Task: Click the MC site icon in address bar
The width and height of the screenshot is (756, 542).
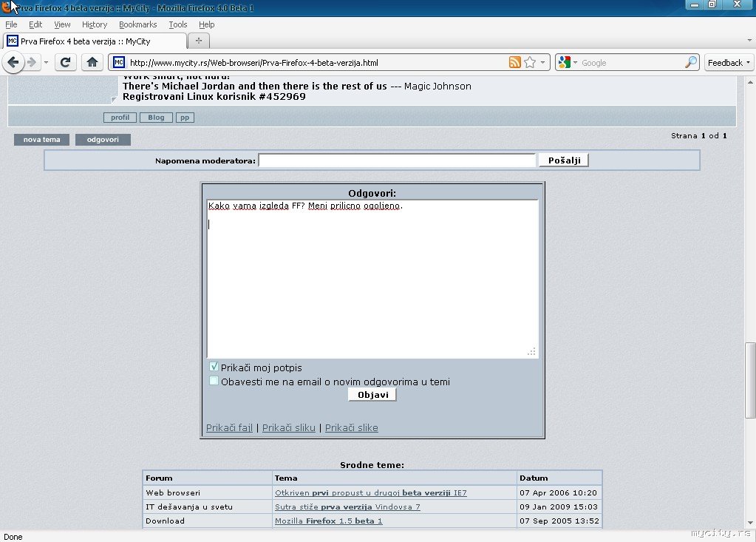Action: click(118, 63)
